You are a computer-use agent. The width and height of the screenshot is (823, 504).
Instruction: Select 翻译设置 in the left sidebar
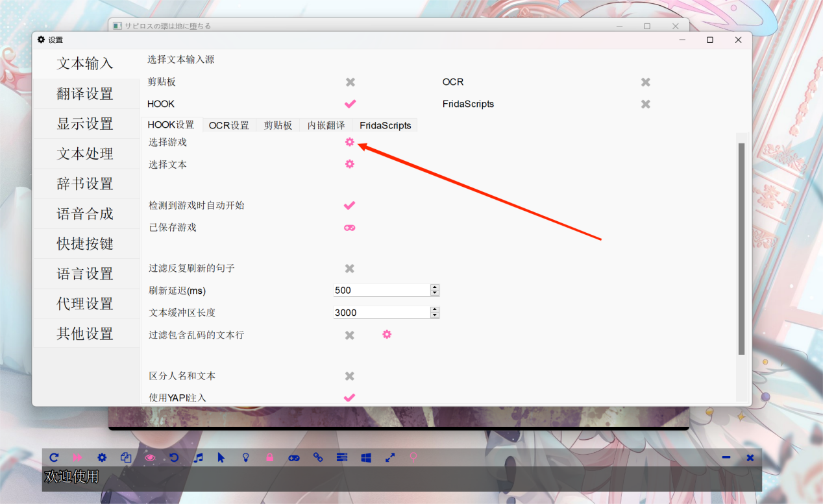click(85, 94)
